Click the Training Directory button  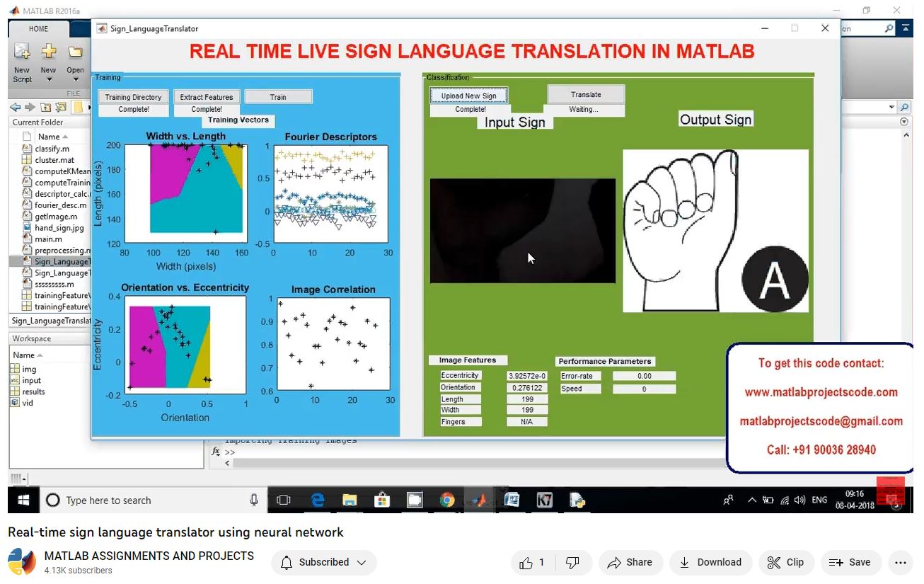(x=134, y=97)
